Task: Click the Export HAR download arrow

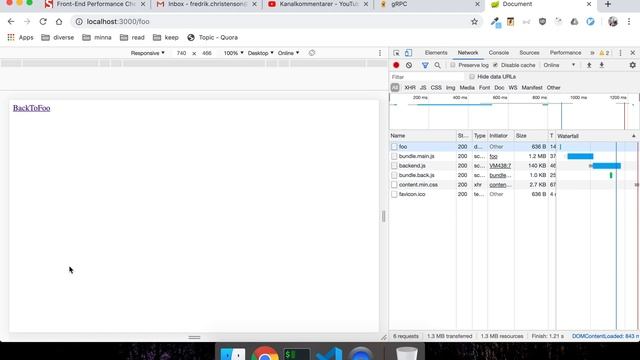Action: [x=602, y=65]
